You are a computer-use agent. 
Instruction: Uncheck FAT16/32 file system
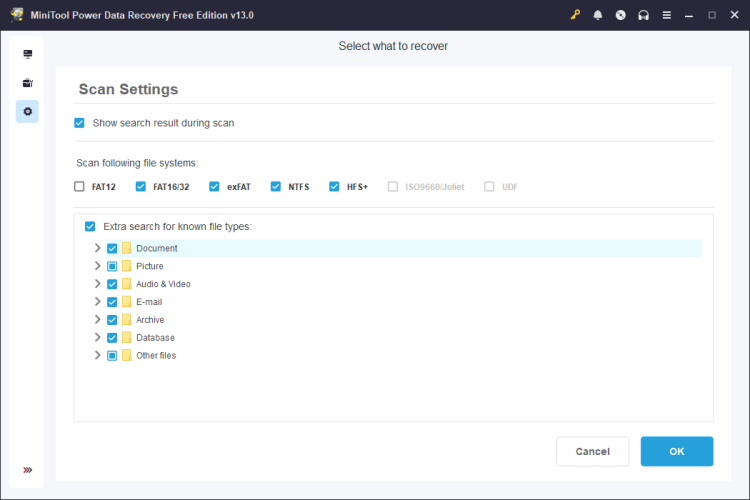[x=141, y=187]
